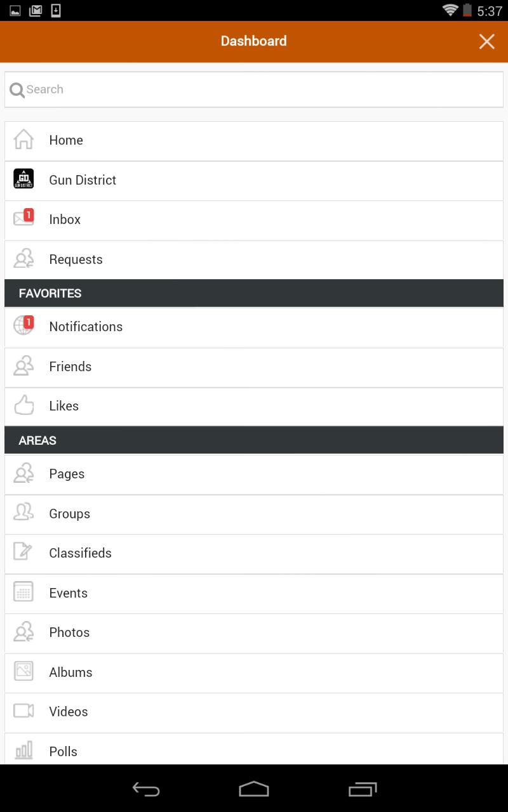Open the Gun District logo icon
Viewport: 508px width, 812px height.
tap(23, 180)
